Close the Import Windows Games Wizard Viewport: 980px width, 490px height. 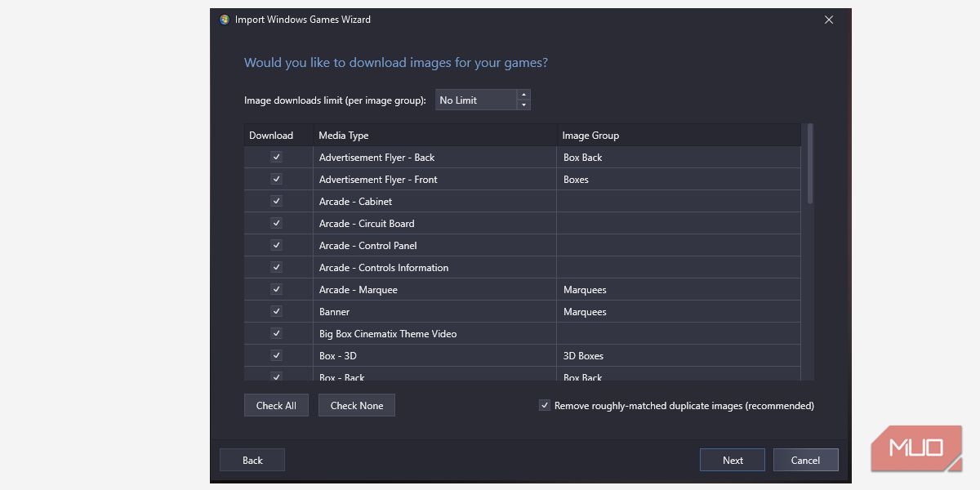point(828,20)
